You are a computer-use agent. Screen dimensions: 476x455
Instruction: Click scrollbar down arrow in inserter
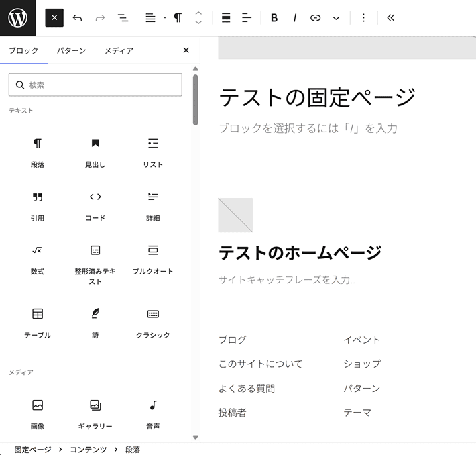point(196,438)
